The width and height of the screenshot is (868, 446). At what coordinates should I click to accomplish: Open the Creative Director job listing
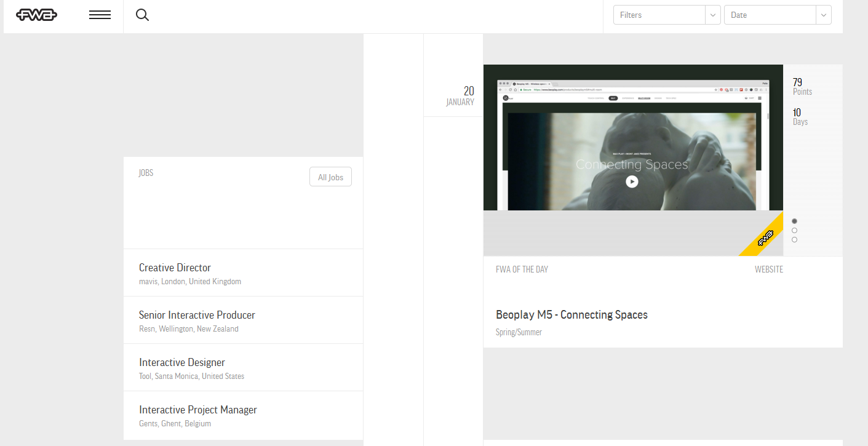click(243, 273)
